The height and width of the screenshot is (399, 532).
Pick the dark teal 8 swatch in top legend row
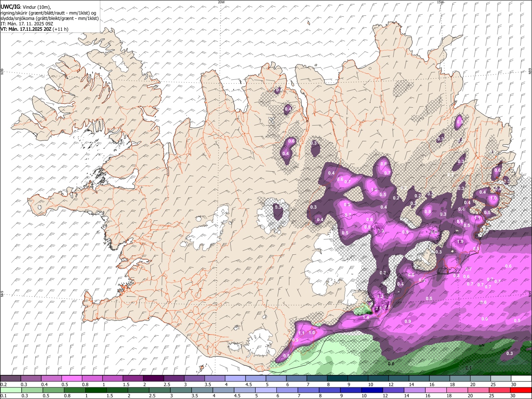pyautogui.click(x=337, y=378)
